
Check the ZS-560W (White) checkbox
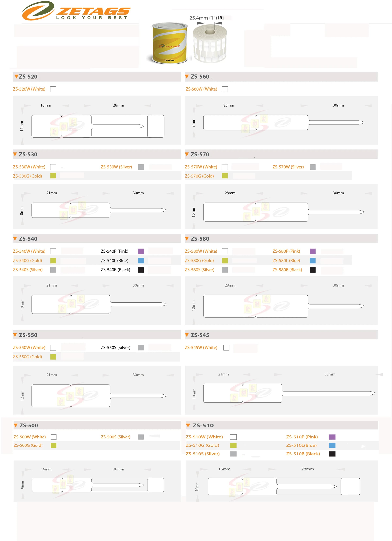225,89
